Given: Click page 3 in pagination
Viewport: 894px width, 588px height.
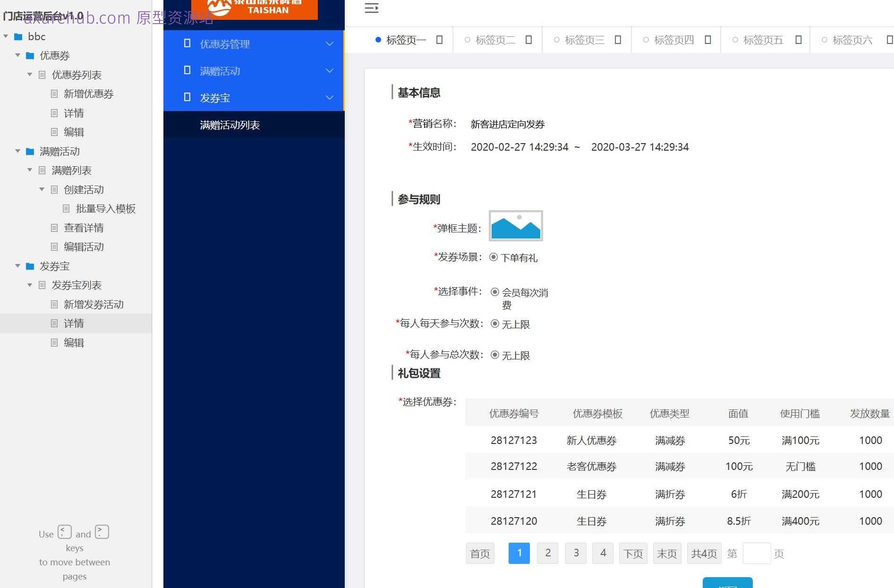Looking at the screenshot, I should [575, 553].
